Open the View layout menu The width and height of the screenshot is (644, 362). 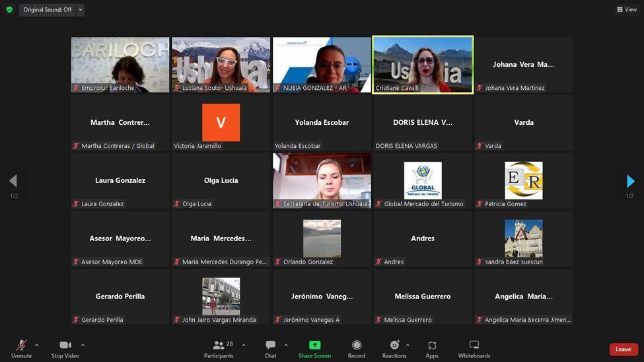tap(627, 10)
